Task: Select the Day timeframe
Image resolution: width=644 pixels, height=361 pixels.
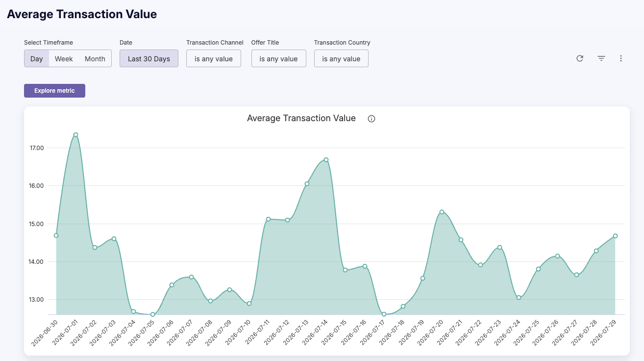Action: [37, 59]
